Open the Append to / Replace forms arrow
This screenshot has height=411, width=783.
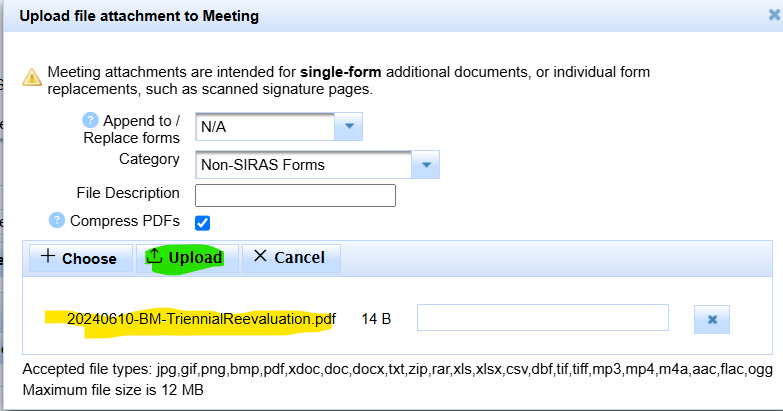(x=349, y=126)
